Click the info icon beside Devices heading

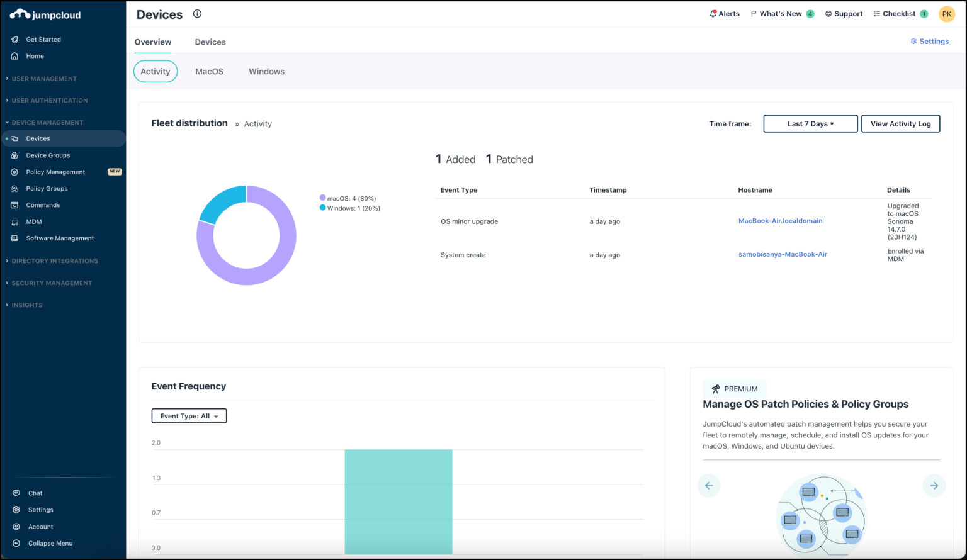pyautogui.click(x=197, y=13)
